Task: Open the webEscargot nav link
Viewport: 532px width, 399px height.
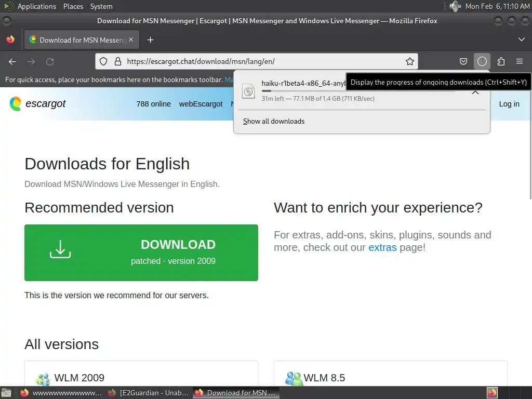Action: coord(201,104)
